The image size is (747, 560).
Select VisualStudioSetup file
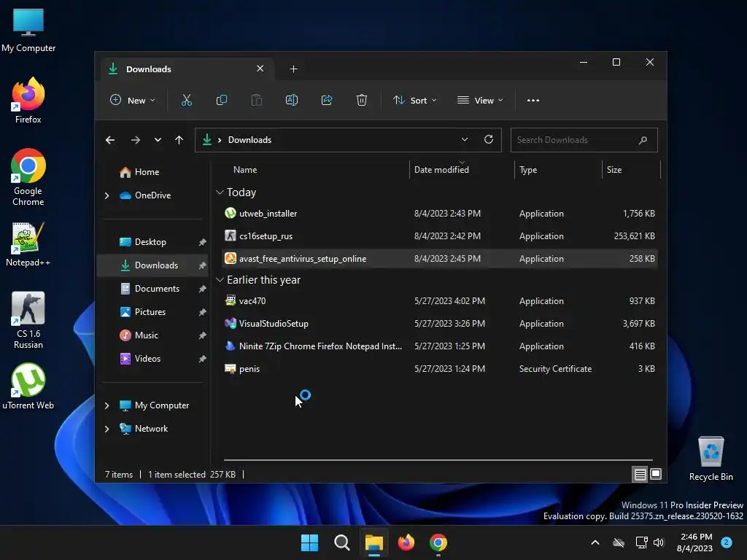click(x=439, y=323)
